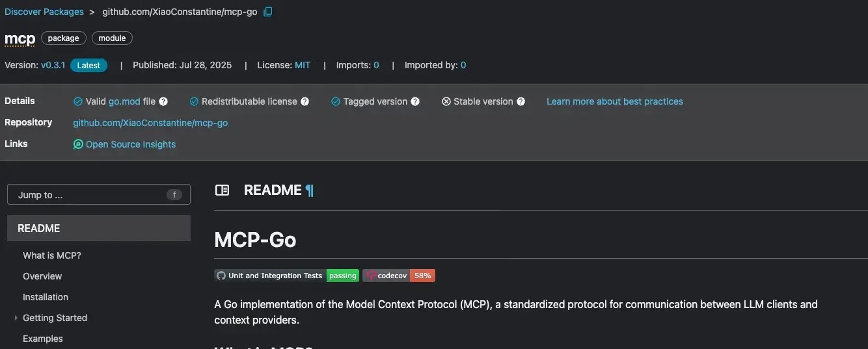
Task: Click the 'f' shortcut hint in Jump to
Action: coord(174,194)
